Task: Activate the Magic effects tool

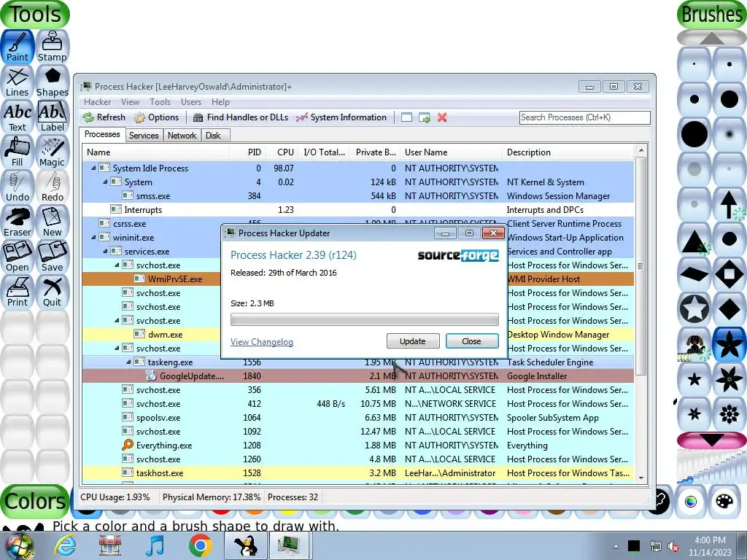Action: pos(53,152)
